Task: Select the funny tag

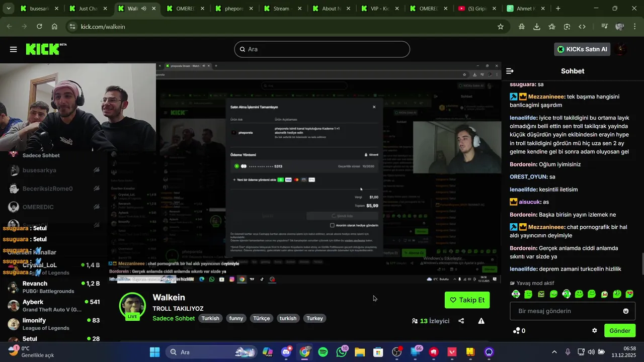Action: click(x=236, y=318)
